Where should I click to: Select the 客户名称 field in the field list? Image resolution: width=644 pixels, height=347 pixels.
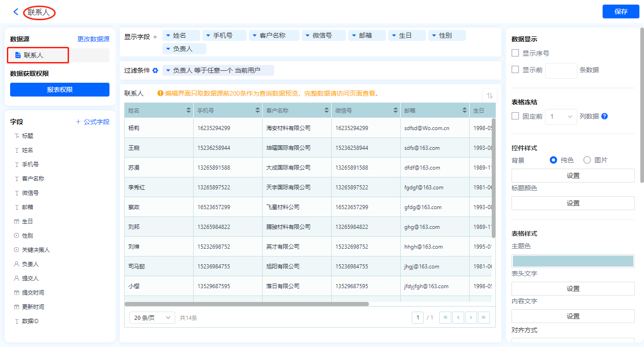33,179
